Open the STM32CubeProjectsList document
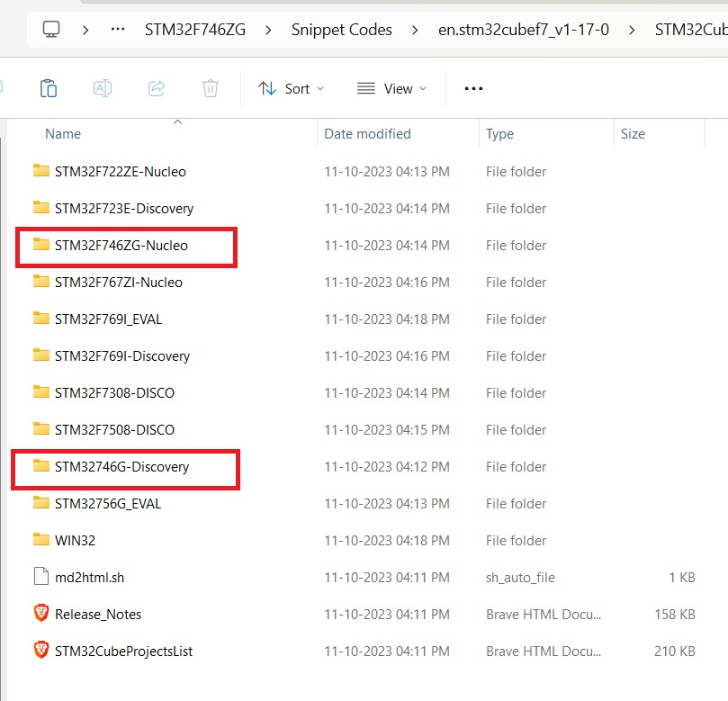This screenshot has width=728, height=701. 123,651
